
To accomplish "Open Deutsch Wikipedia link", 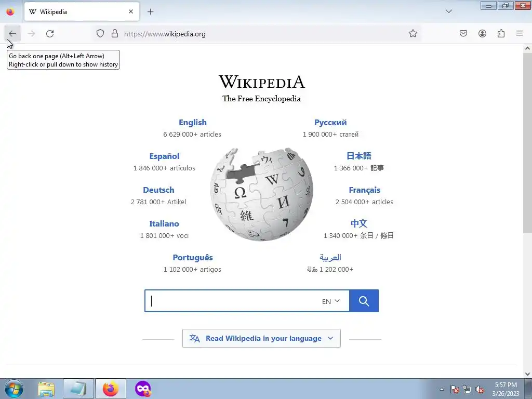I will coord(158,190).
